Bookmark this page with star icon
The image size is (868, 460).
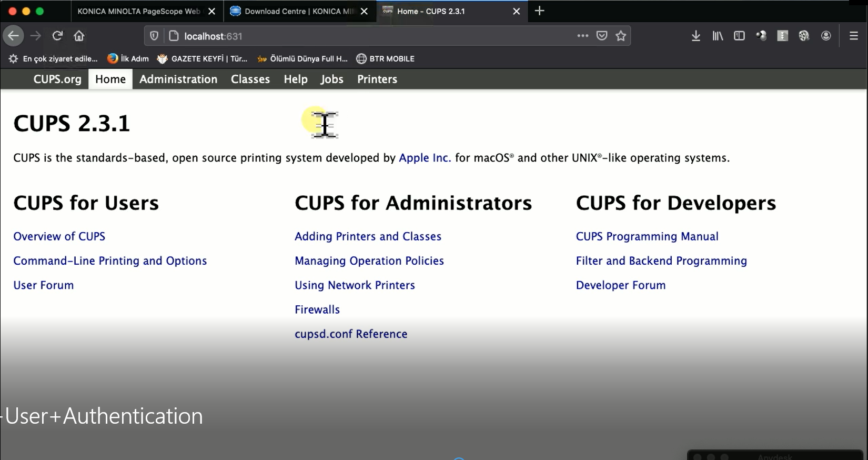(x=621, y=36)
